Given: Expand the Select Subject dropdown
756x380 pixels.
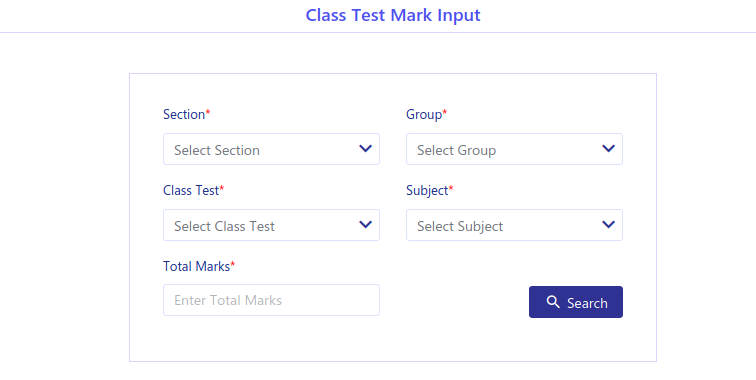Looking at the screenshot, I should [x=514, y=225].
